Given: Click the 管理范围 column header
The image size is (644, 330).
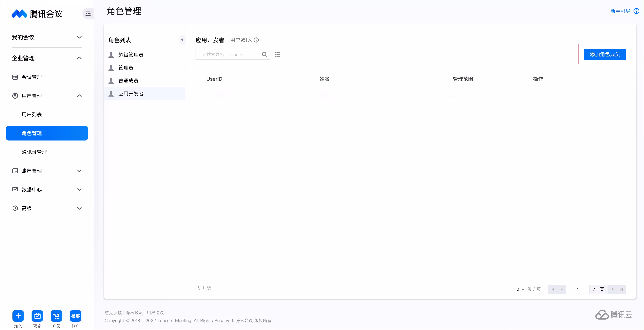Looking at the screenshot, I should point(463,79).
